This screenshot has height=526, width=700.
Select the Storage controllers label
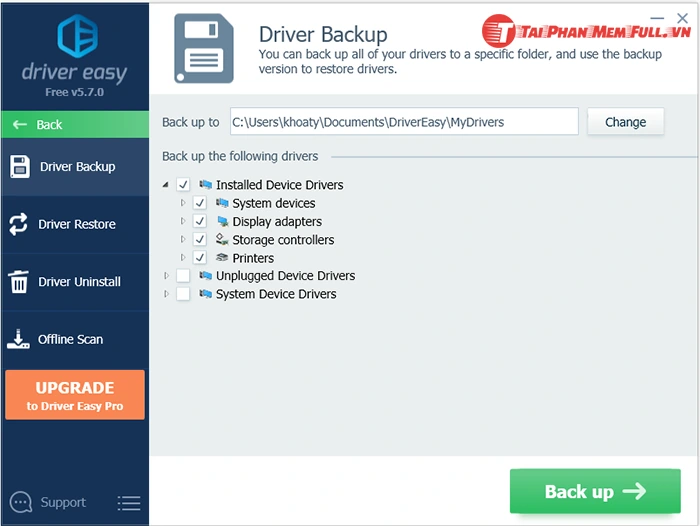tap(283, 240)
